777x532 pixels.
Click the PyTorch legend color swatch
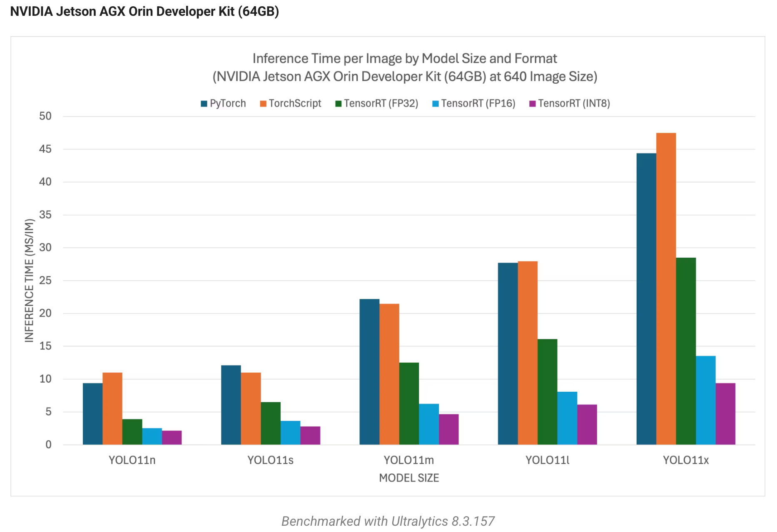[x=204, y=104]
